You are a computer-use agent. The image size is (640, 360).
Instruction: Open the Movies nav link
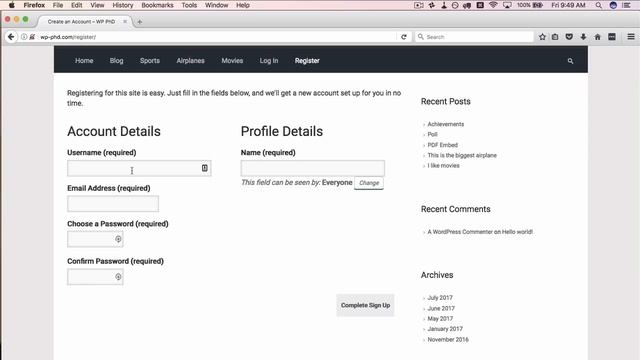(x=232, y=60)
